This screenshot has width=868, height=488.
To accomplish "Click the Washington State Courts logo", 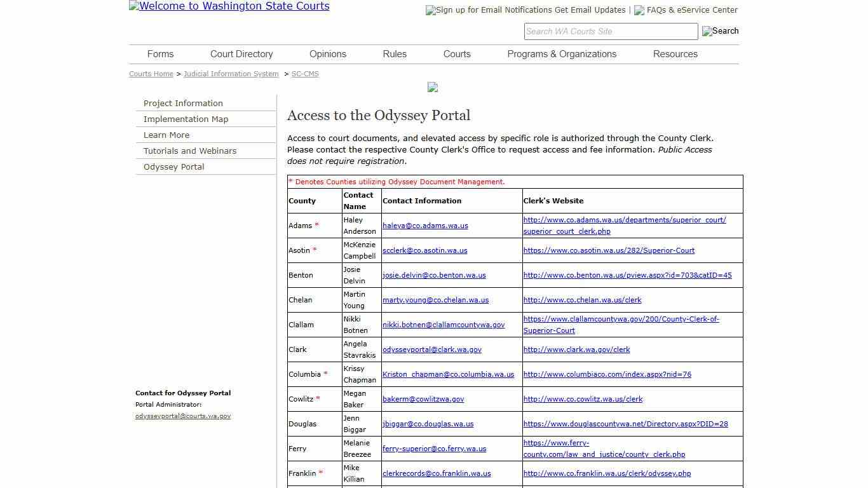I will 229,6.
